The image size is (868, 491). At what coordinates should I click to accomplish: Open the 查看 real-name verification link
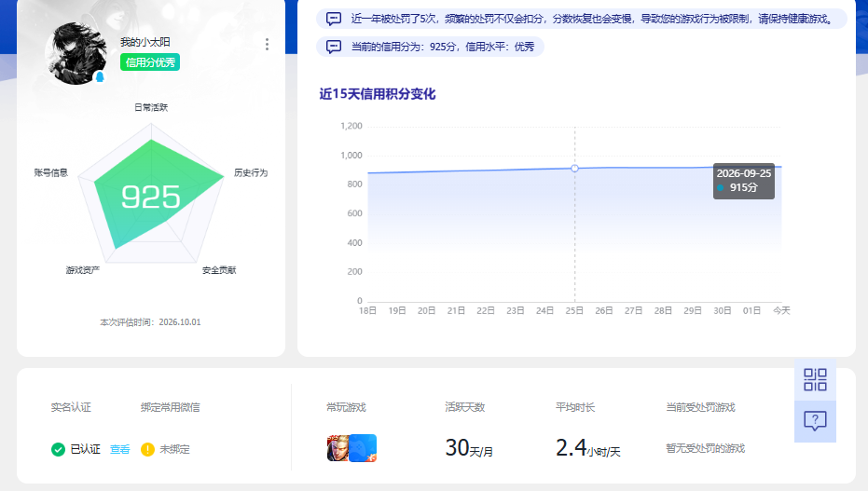(x=119, y=449)
